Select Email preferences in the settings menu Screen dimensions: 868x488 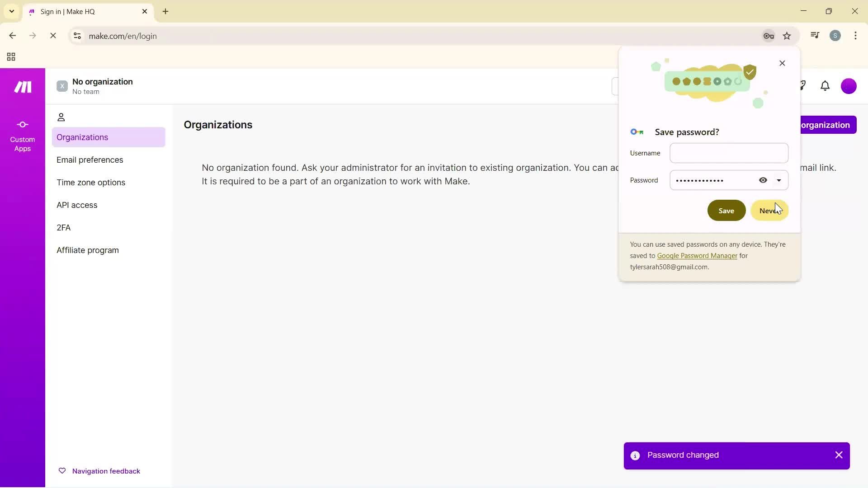pos(90,160)
